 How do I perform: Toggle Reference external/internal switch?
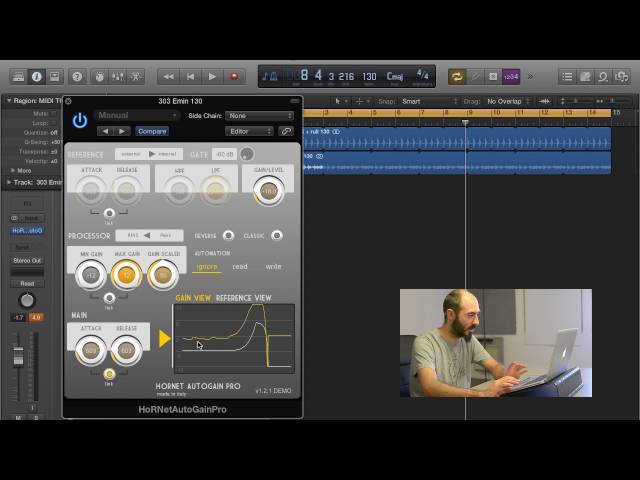click(149, 154)
